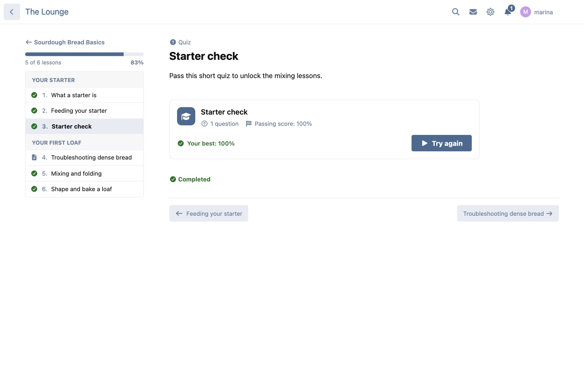Click the green checkmark beside What a starter is
The height and width of the screenshot is (392, 584).
click(34, 95)
